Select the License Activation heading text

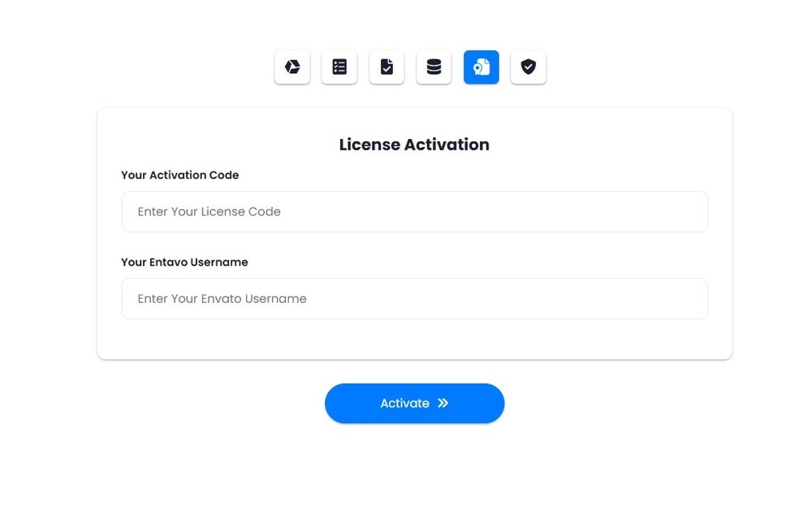click(x=414, y=145)
